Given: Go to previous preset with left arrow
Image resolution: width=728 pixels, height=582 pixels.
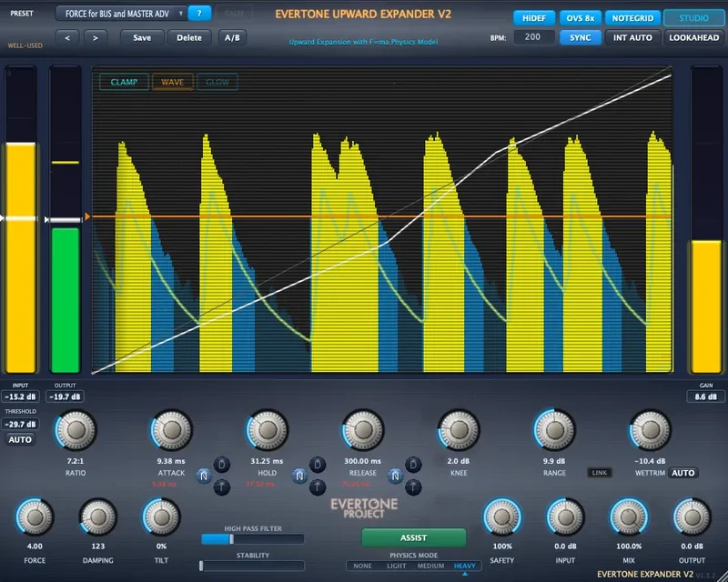Looking at the screenshot, I should click(x=67, y=38).
